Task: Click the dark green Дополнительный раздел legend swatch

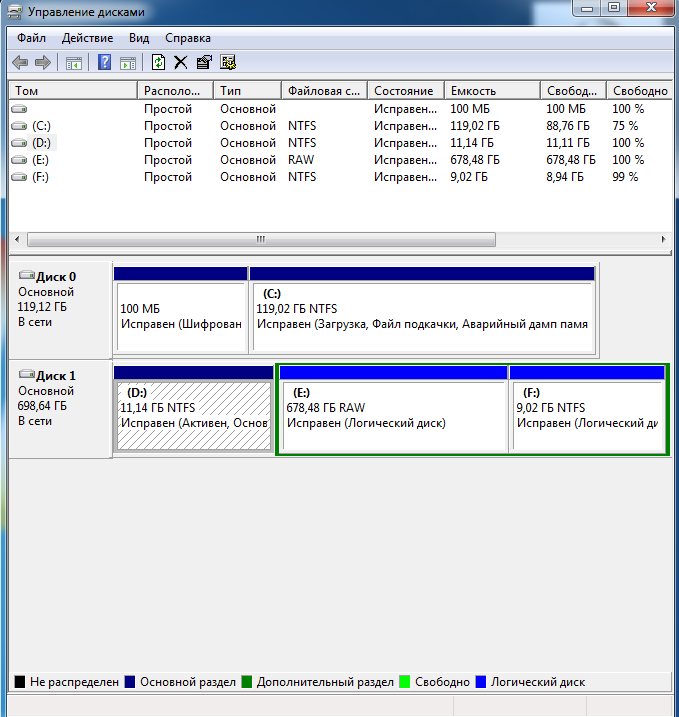Action: coord(246,682)
